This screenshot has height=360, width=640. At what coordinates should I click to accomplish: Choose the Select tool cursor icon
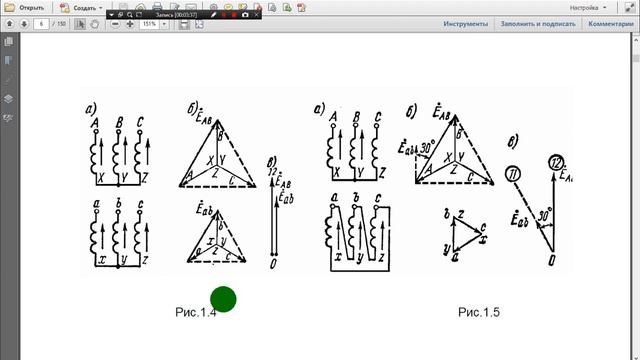[x=80, y=24]
